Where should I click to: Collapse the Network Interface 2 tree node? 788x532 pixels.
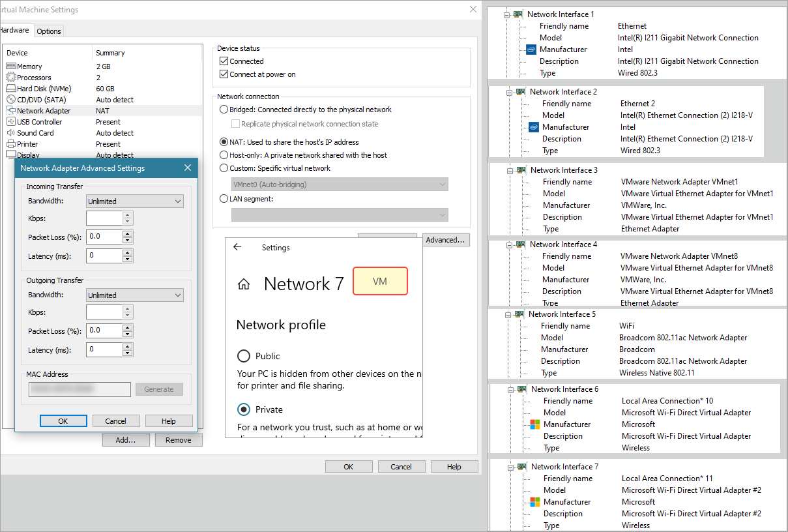[509, 92]
